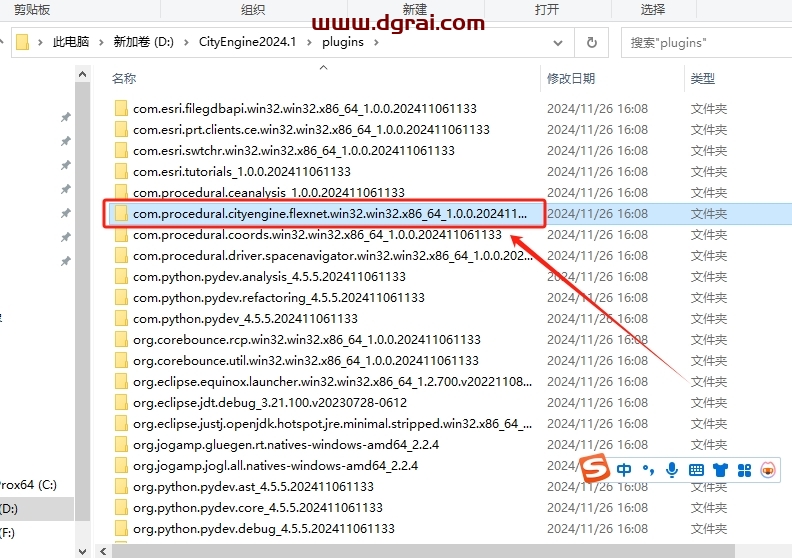Select the (C:) drive in navigation pane

click(28, 485)
